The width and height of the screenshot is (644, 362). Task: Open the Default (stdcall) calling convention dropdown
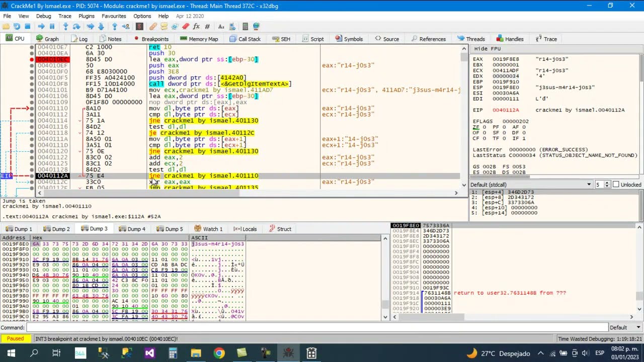pyautogui.click(x=531, y=185)
